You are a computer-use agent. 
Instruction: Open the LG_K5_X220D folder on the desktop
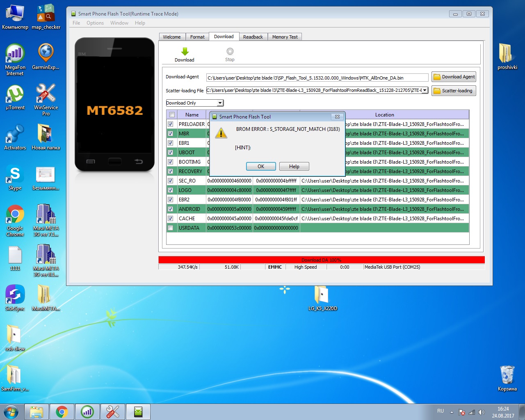click(x=322, y=295)
